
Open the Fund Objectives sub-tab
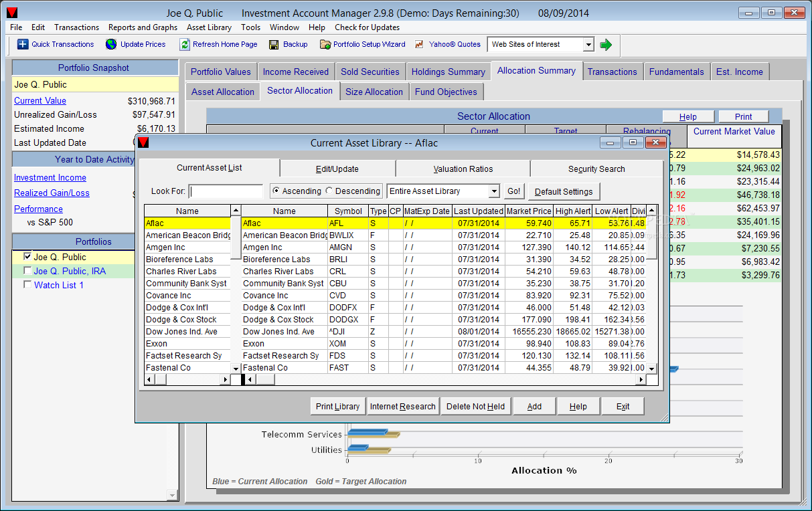(x=446, y=92)
